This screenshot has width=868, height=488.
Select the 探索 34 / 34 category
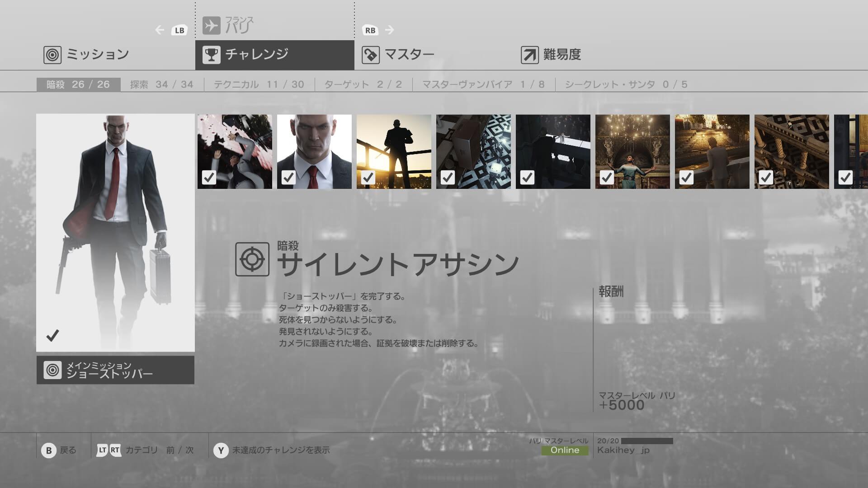point(162,84)
